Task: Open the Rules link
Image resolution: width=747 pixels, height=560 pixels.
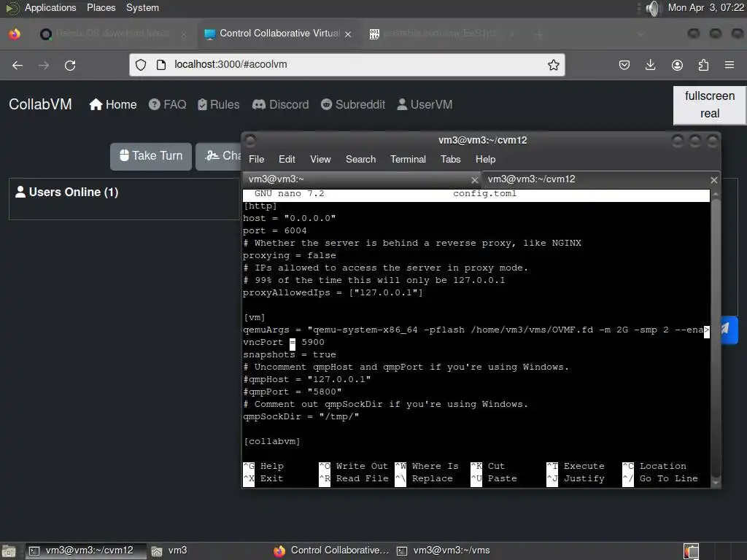Action: 219,104
